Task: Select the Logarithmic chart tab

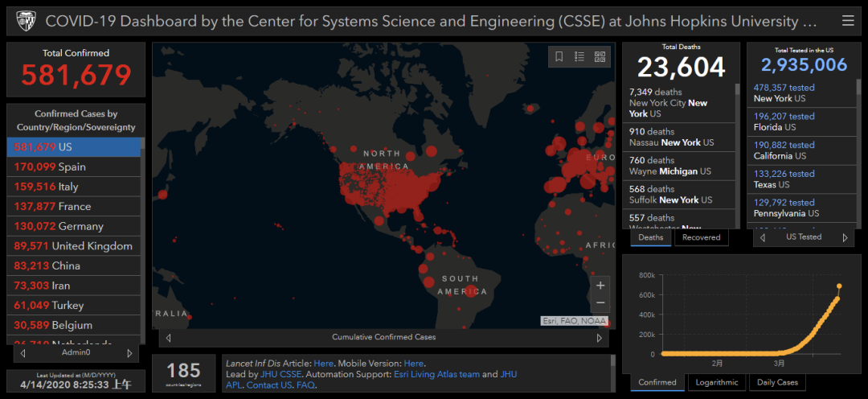Action: click(x=716, y=382)
